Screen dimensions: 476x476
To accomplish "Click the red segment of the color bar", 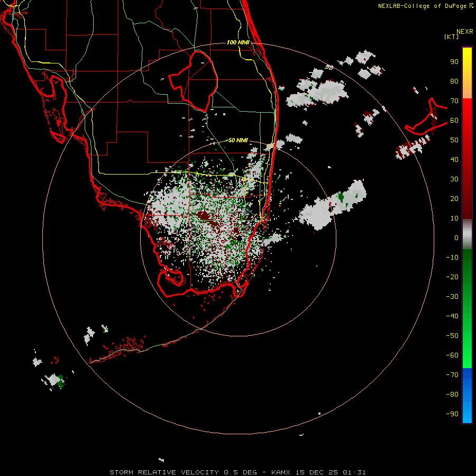I will 467,159.
